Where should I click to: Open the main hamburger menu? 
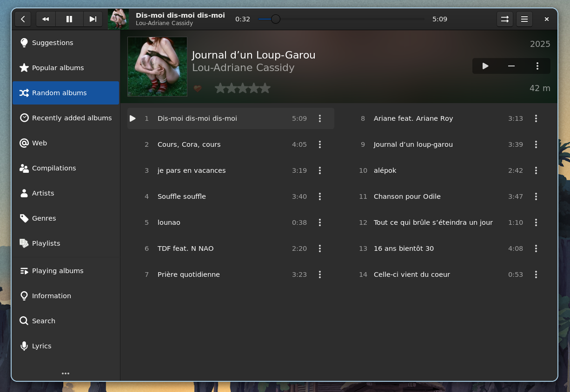[x=524, y=19]
